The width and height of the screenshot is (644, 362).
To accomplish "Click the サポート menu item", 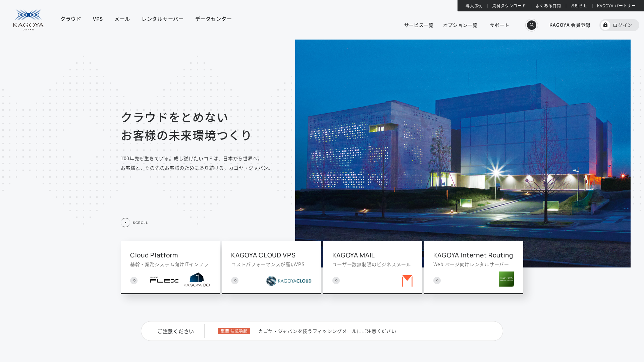I will pos(499,25).
